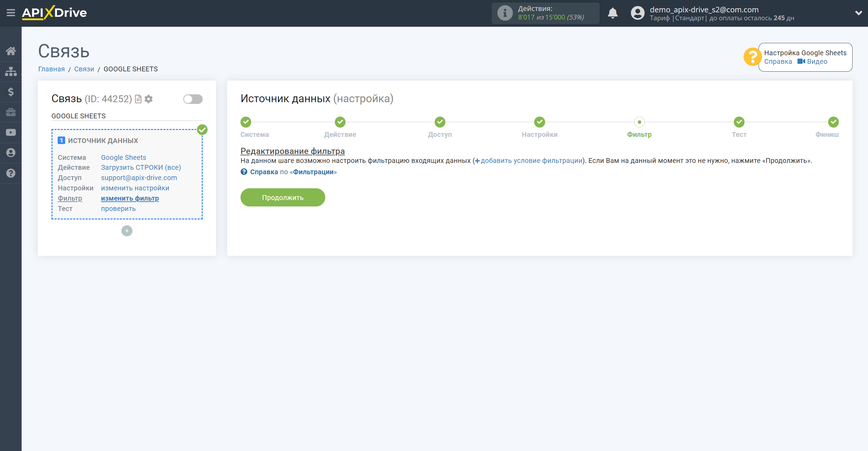Click изменить настройки link
This screenshot has height=451, width=868.
[x=135, y=188]
